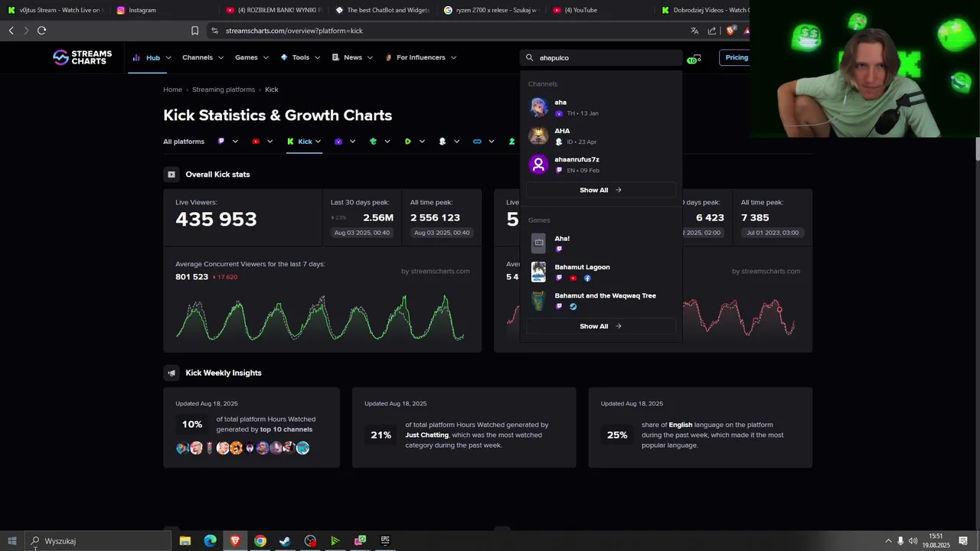Reload the page in browser
980x551 pixels.
click(x=41, y=31)
